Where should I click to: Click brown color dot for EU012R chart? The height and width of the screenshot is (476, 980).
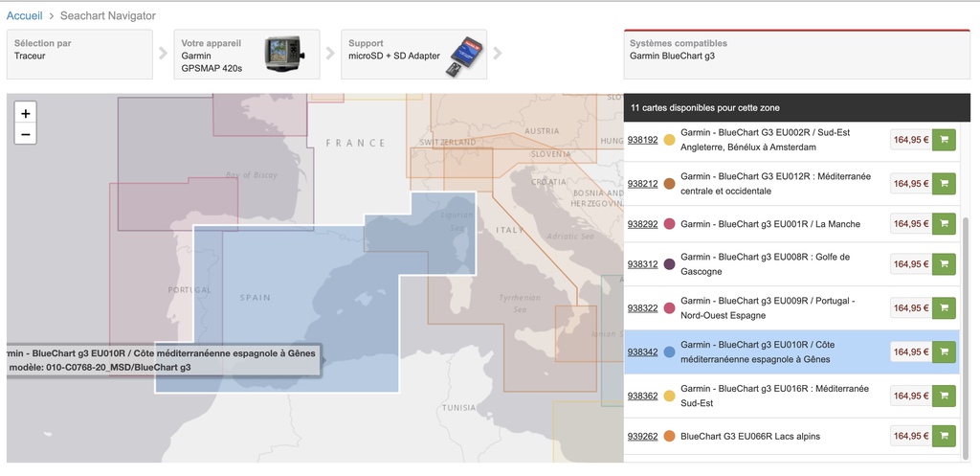coord(669,184)
